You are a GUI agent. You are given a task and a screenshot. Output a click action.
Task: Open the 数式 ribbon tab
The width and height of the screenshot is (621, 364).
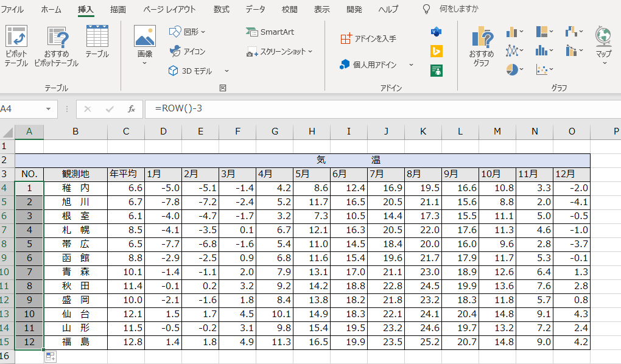point(222,9)
